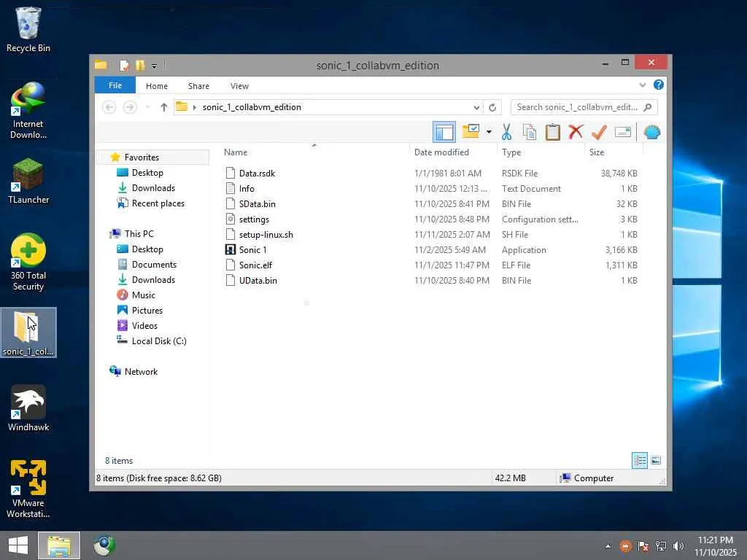
Task: Select Network in navigation pane
Action: tap(141, 371)
